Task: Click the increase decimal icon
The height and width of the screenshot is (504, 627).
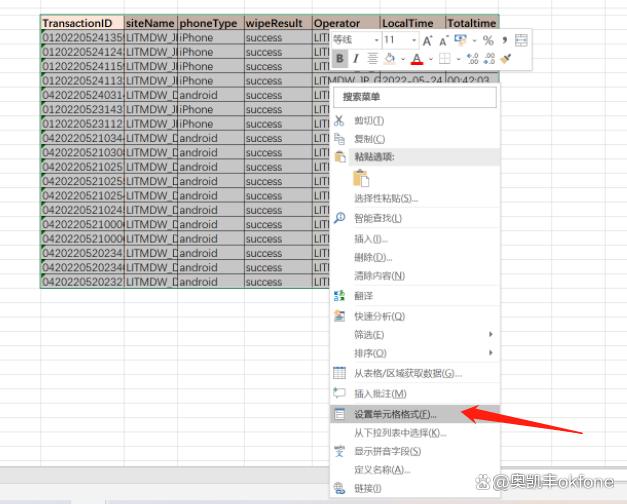Action: pyautogui.click(x=473, y=59)
